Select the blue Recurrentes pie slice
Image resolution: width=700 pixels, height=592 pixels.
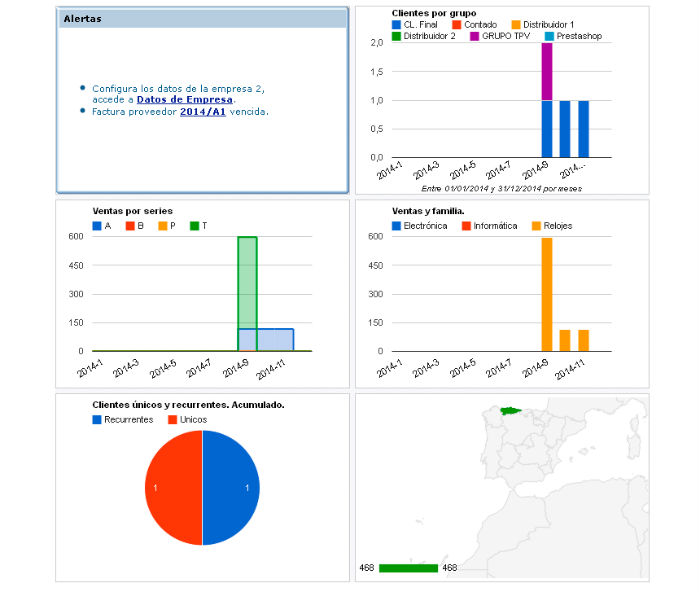[x=232, y=488]
